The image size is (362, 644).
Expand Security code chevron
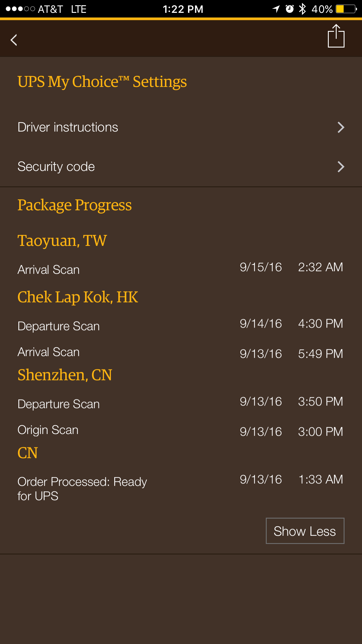(x=341, y=167)
